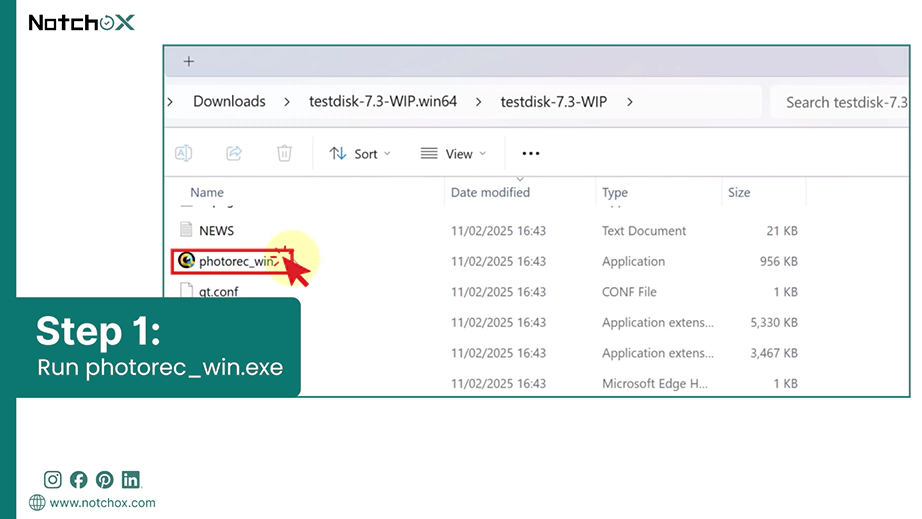Click the 956 KB size cell
922x519 pixels.
pos(779,262)
